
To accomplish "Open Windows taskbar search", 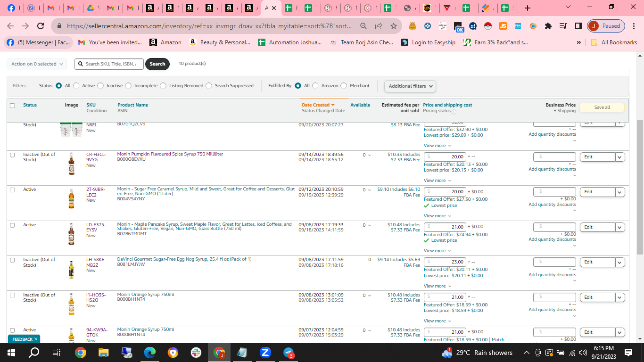I will [34, 353].
